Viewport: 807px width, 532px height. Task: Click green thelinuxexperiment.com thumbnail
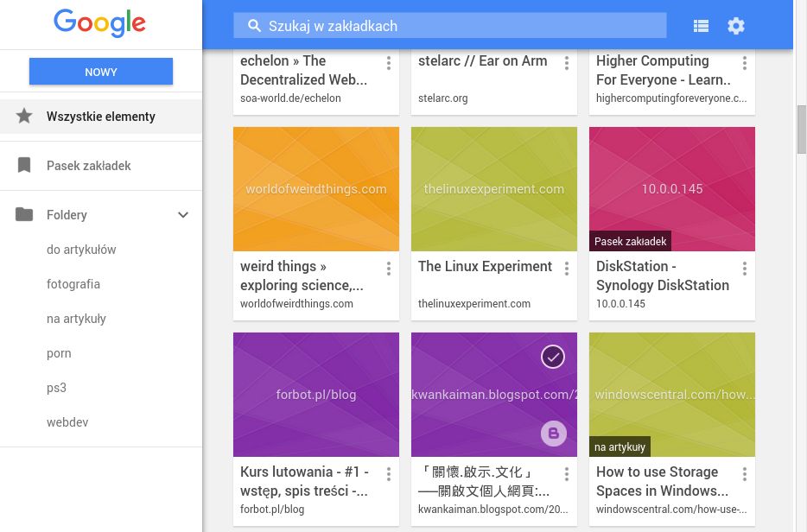coord(494,189)
